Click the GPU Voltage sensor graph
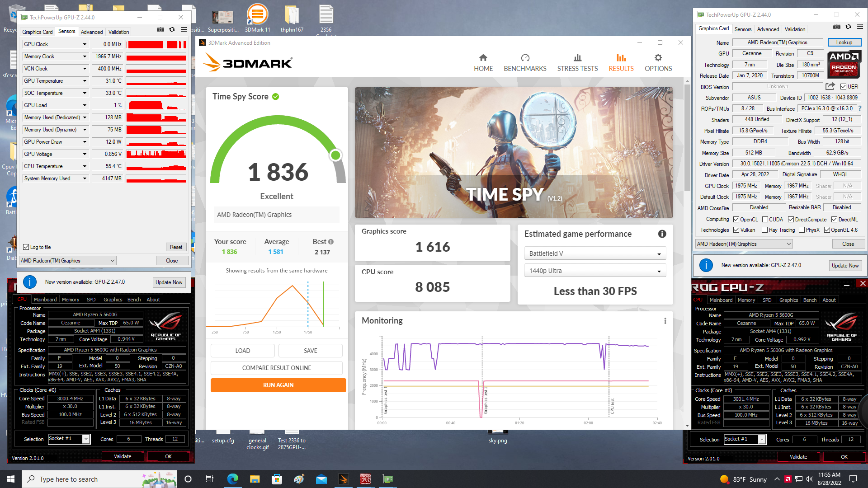Viewport: 868px width, 488px height. pos(156,154)
